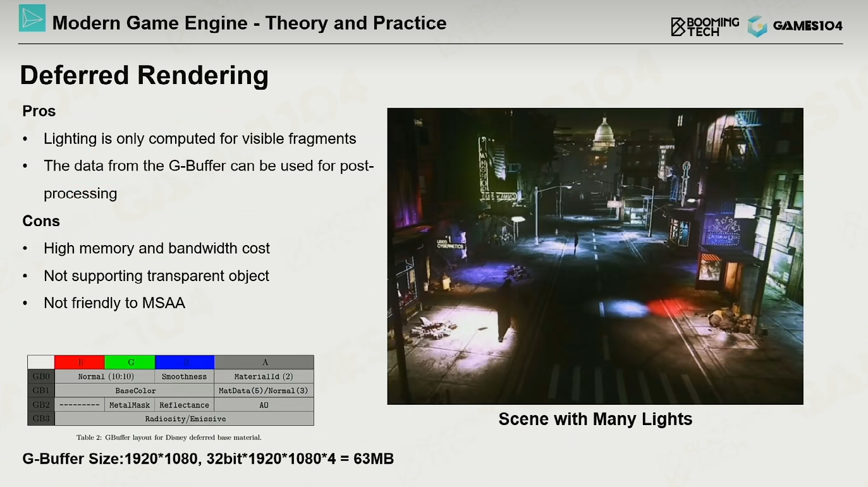Click the "Radiosity/Emissive" table cell
Screen dimensions: 868x487
[185, 419]
